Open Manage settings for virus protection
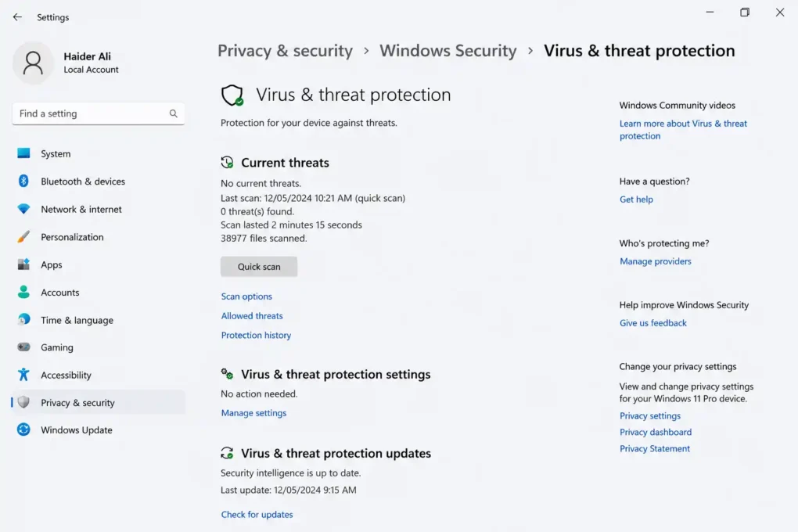 253,413
